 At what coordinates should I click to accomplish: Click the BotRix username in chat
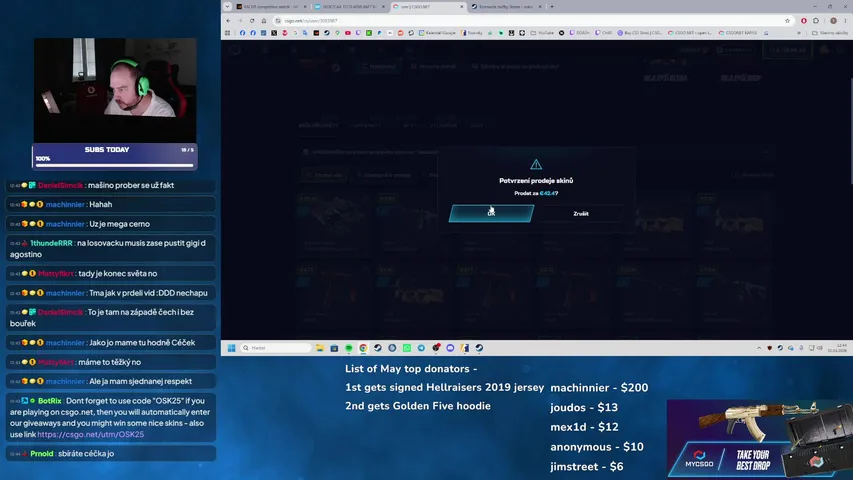click(x=50, y=401)
